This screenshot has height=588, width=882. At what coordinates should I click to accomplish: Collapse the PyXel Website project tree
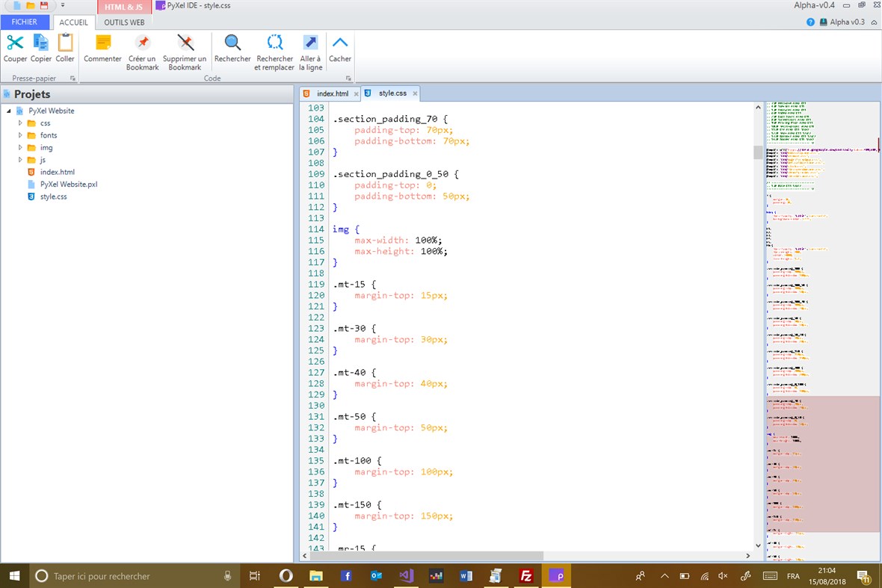9,110
